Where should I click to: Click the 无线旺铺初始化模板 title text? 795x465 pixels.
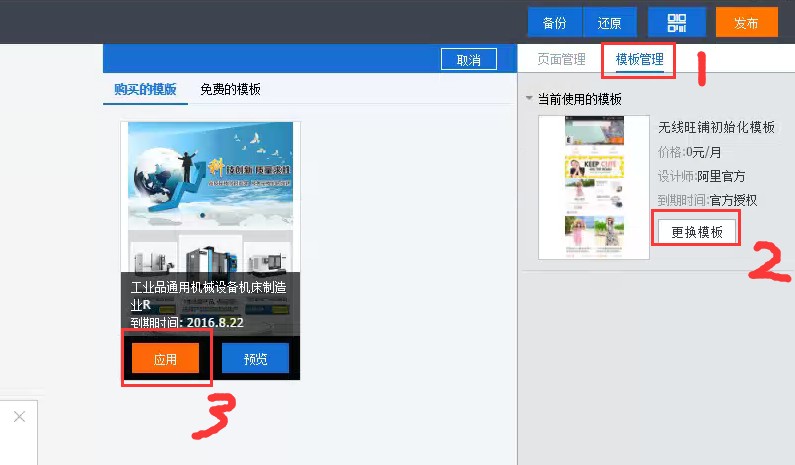716,127
